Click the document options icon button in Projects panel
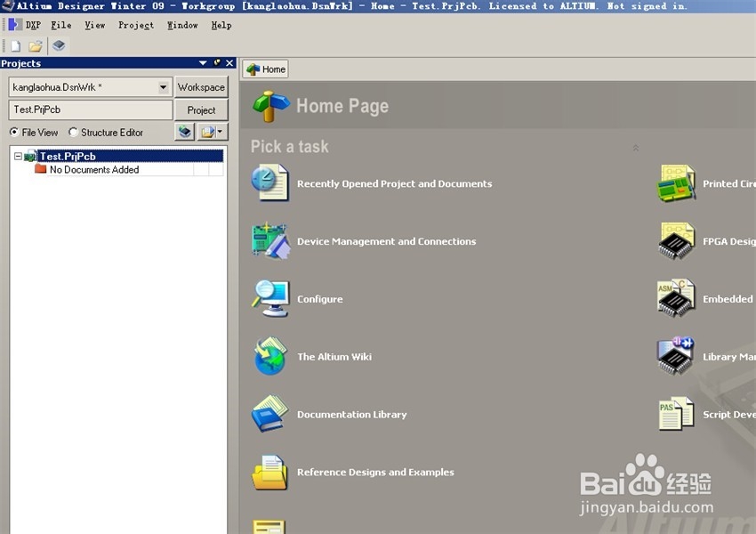 [x=207, y=132]
